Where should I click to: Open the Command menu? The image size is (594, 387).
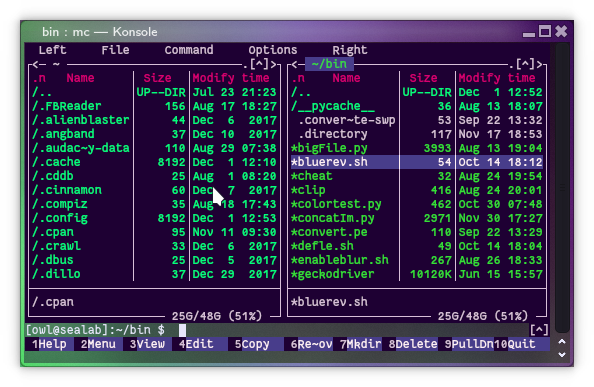(189, 50)
